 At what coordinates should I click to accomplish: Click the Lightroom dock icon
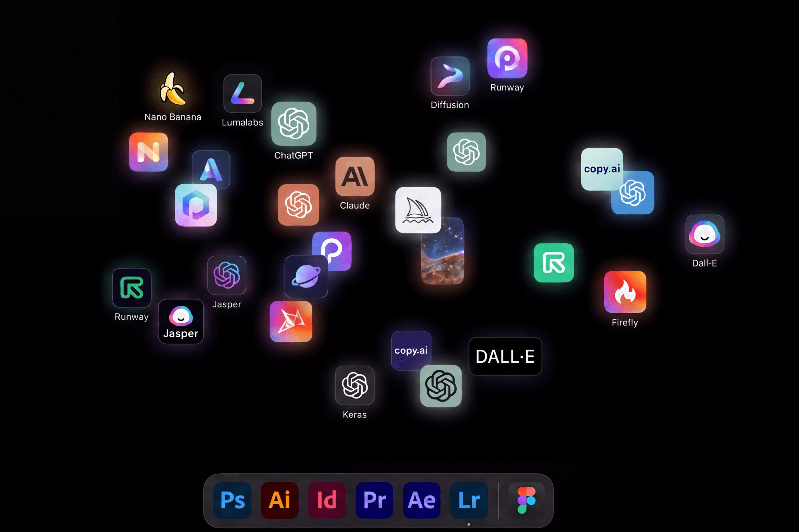469,500
